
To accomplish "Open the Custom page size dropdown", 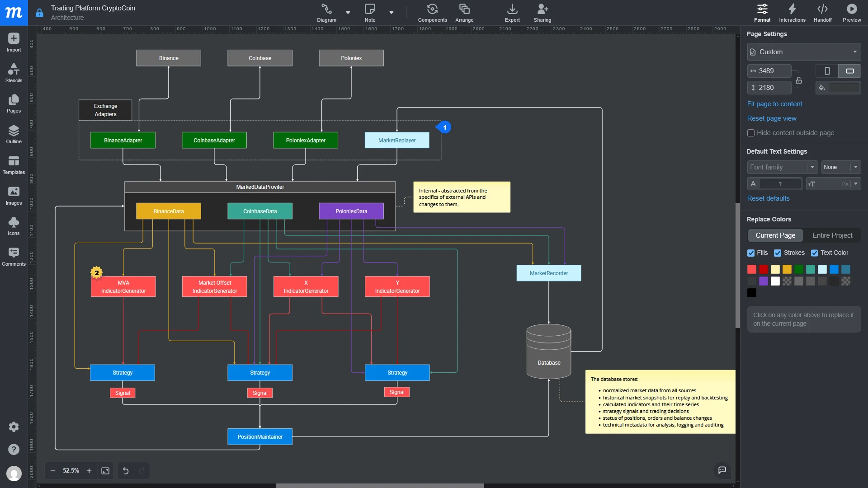I will coord(804,52).
